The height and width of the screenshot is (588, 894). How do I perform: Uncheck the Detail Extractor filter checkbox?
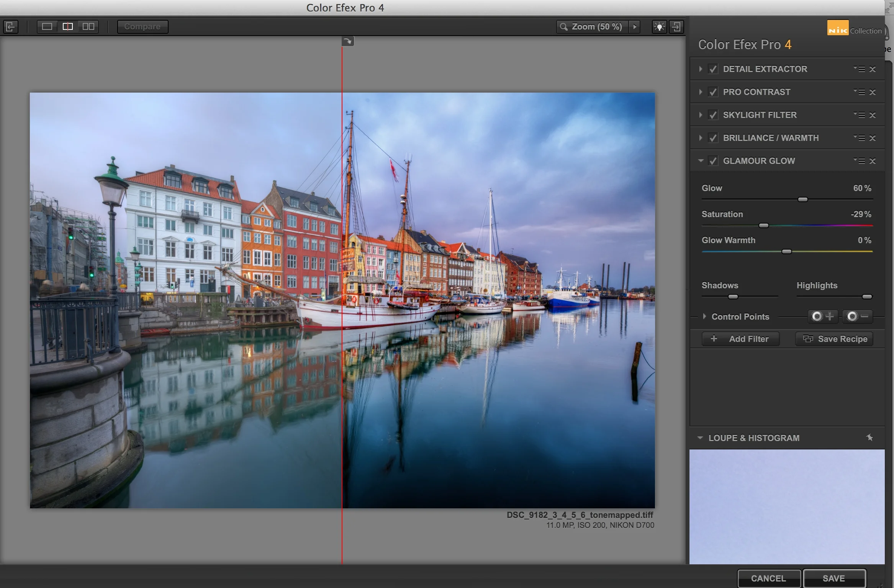pyautogui.click(x=713, y=69)
